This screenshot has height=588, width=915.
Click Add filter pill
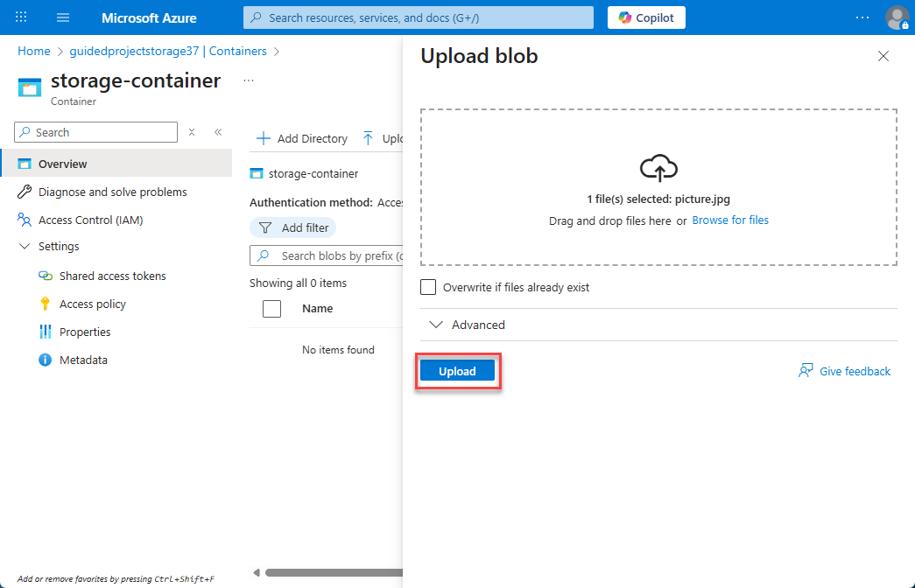pyautogui.click(x=293, y=227)
